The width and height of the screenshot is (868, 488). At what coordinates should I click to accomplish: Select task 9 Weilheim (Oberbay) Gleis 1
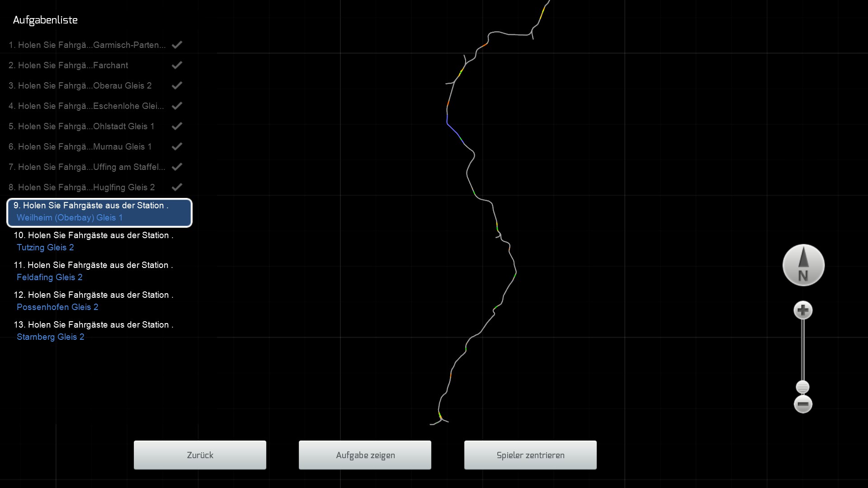[99, 212]
